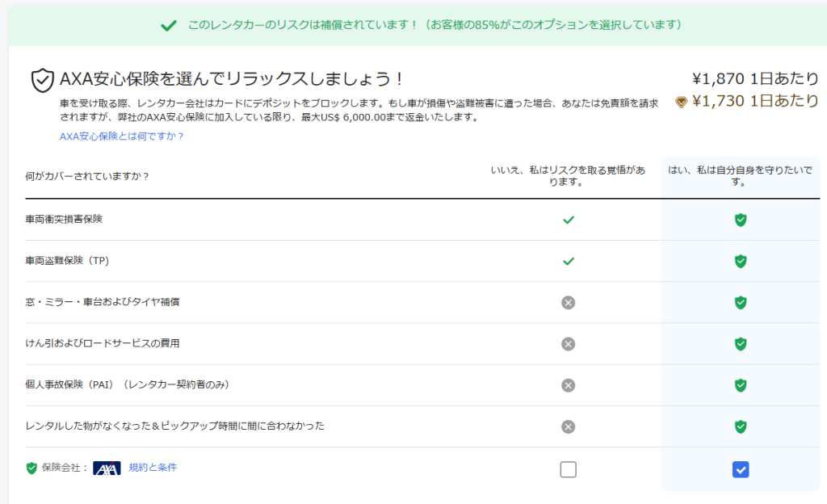Click green shield in 個人事故保険 (PAI) row

pos(740,385)
